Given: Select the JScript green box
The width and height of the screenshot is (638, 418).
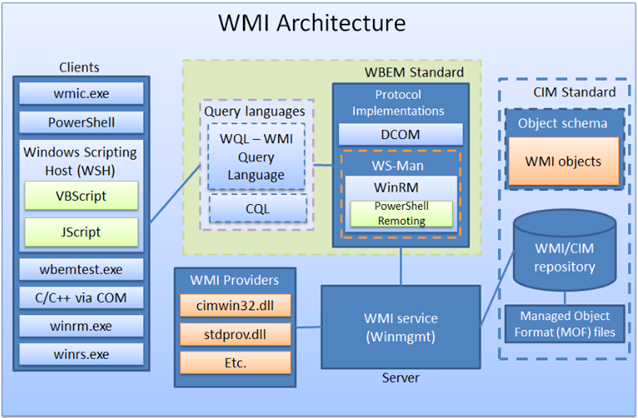Looking at the screenshot, I should (x=81, y=232).
